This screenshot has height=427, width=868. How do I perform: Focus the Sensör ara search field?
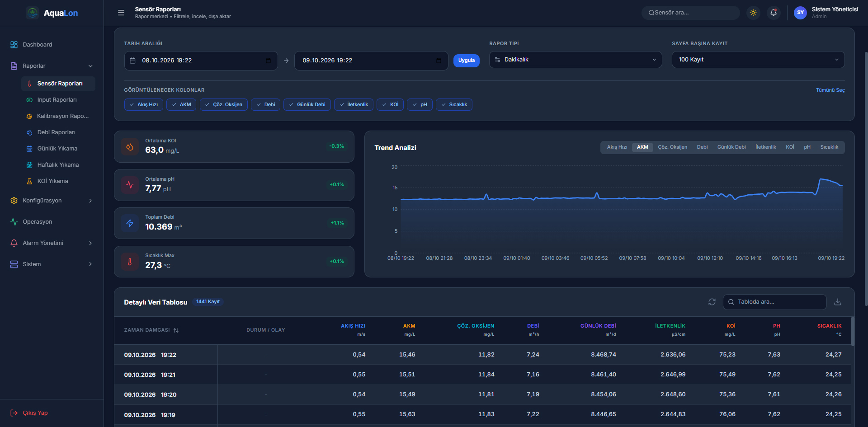[690, 13]
